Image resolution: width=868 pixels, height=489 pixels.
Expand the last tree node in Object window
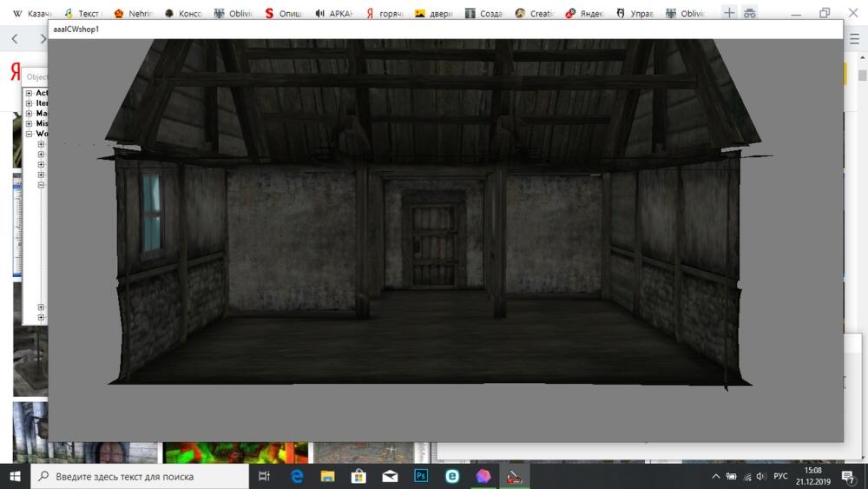coord(41,317)
